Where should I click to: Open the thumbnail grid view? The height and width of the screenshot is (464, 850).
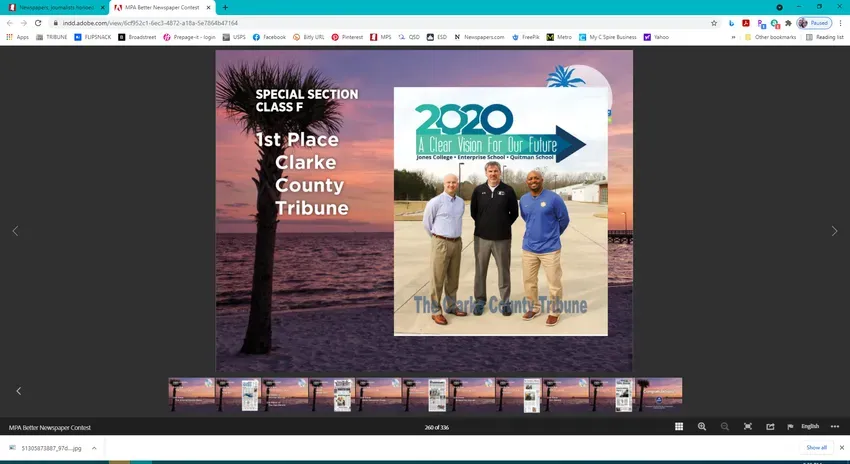679,427
